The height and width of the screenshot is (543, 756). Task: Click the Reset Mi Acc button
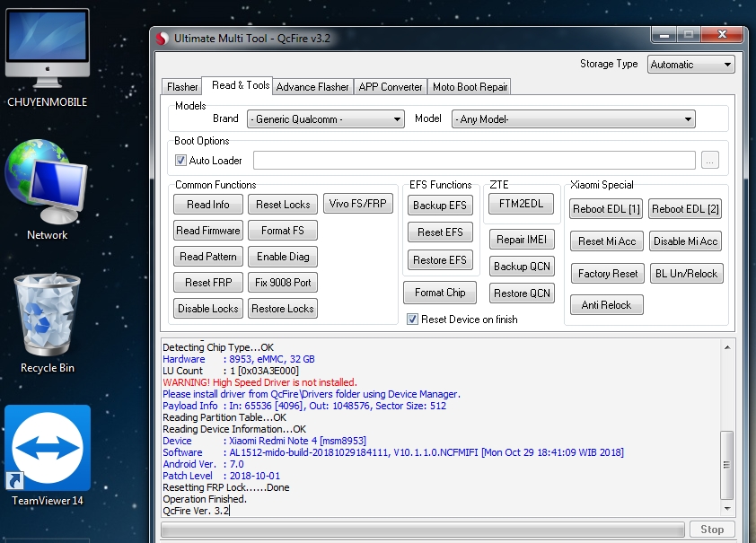pyautogui.click(x=607, y=241)
